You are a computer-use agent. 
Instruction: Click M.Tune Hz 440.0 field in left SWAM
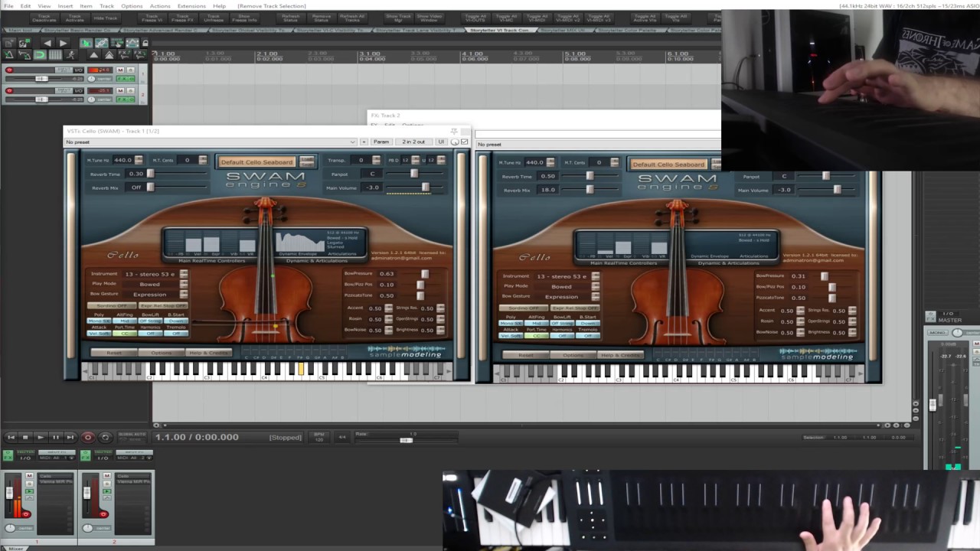[122, 160]
